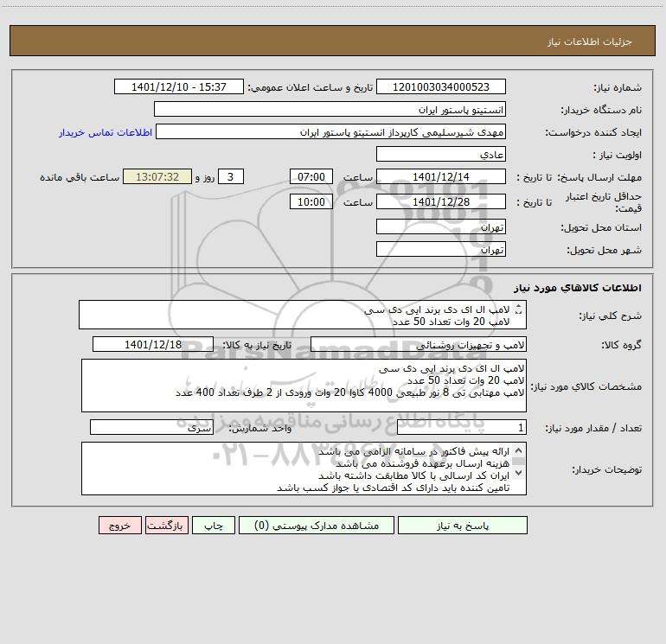Click the 'جزئیات اطلاعات نیاز' header title
This screenshot has height=644, width=666.
590,41
